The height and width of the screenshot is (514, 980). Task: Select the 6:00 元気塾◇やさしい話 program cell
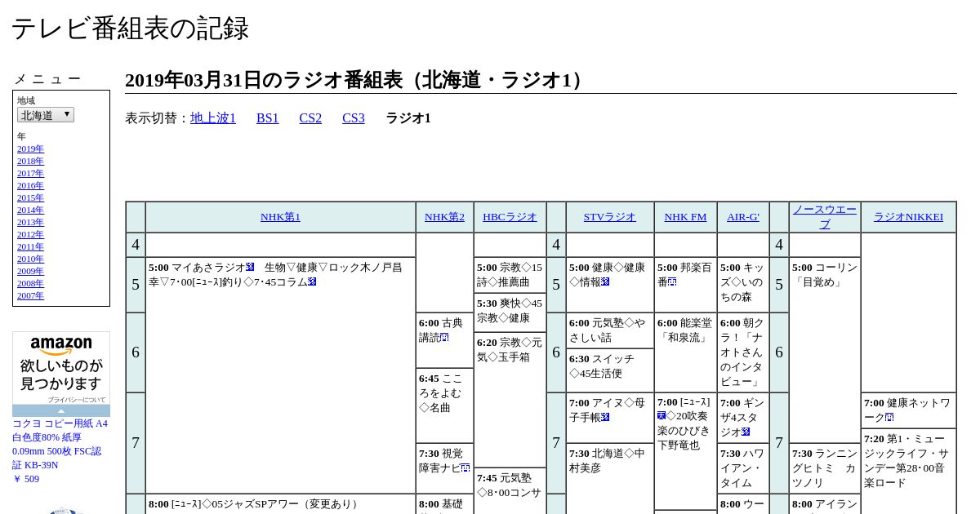pyautogui.click(x=609, y=330)
